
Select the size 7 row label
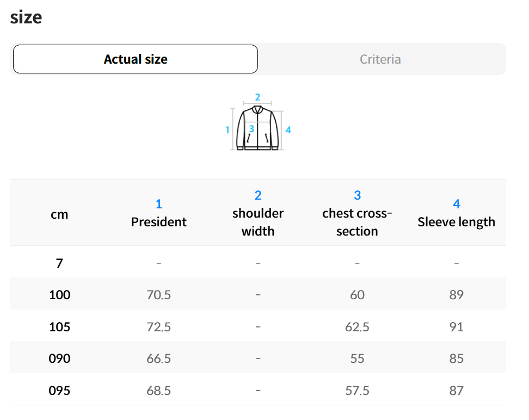[59, 263]
